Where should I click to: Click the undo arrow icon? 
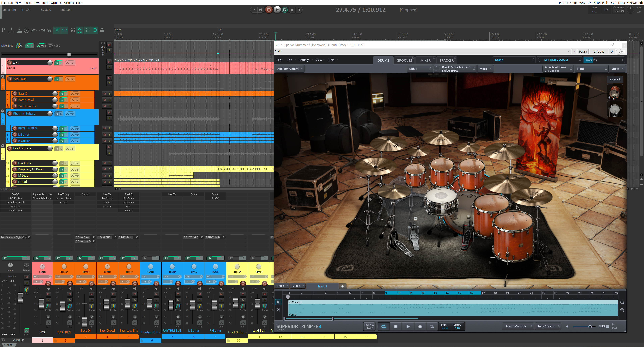34,31
